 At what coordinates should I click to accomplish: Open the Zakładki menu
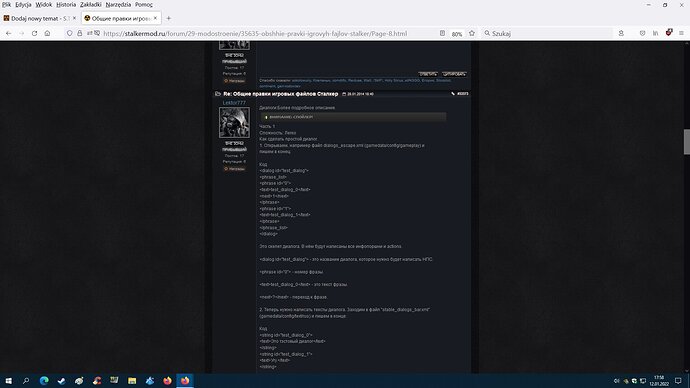tap(91, 4)
